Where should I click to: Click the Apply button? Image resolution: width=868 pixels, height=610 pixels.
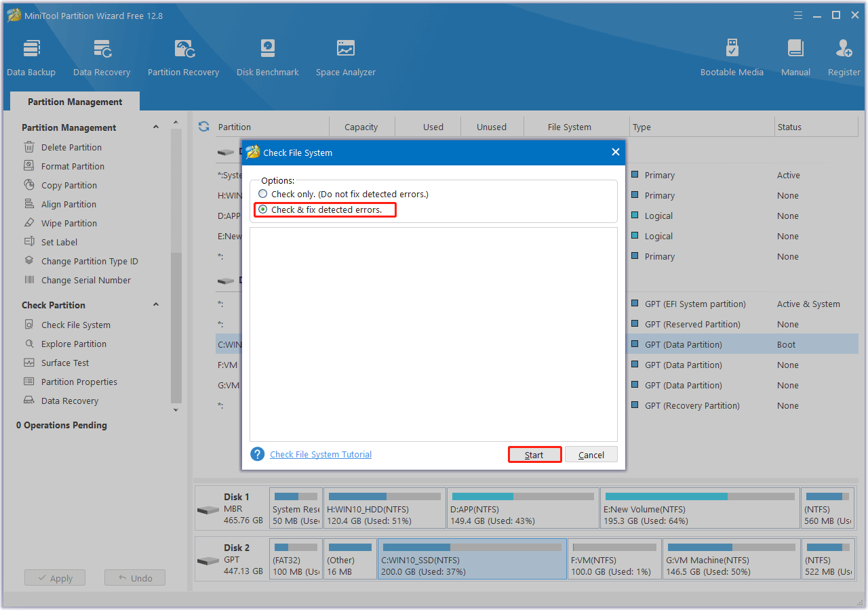[55, 578]
